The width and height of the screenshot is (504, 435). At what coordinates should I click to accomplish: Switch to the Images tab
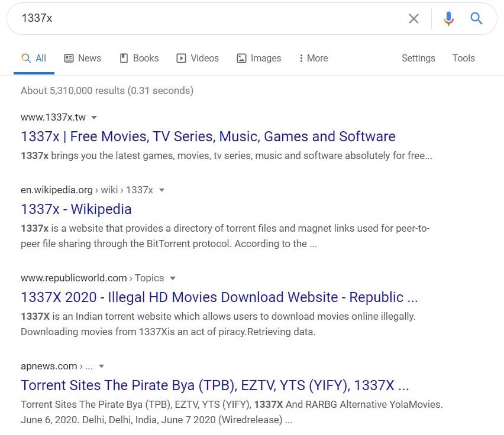click(x=259, y=59)
